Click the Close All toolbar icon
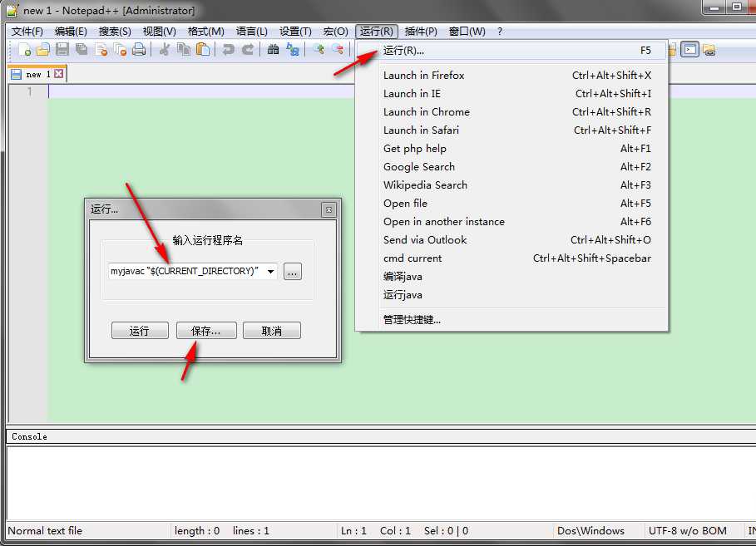Screen dimensions: 756x546 coord(120,50)
